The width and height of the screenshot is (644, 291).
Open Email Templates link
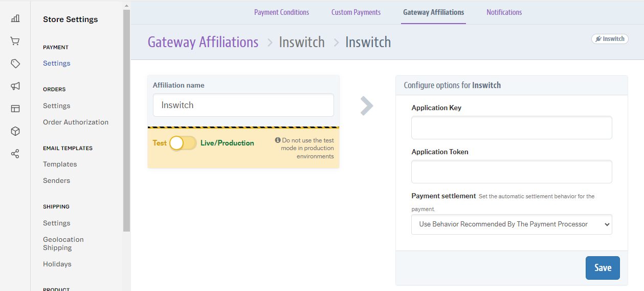(x=60, y=164)
